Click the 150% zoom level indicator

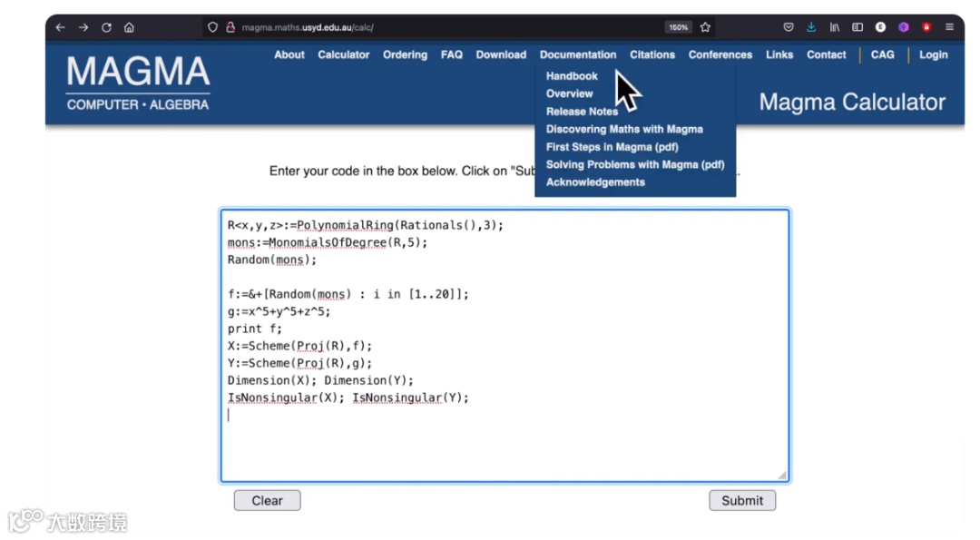(x=678, y=27)
